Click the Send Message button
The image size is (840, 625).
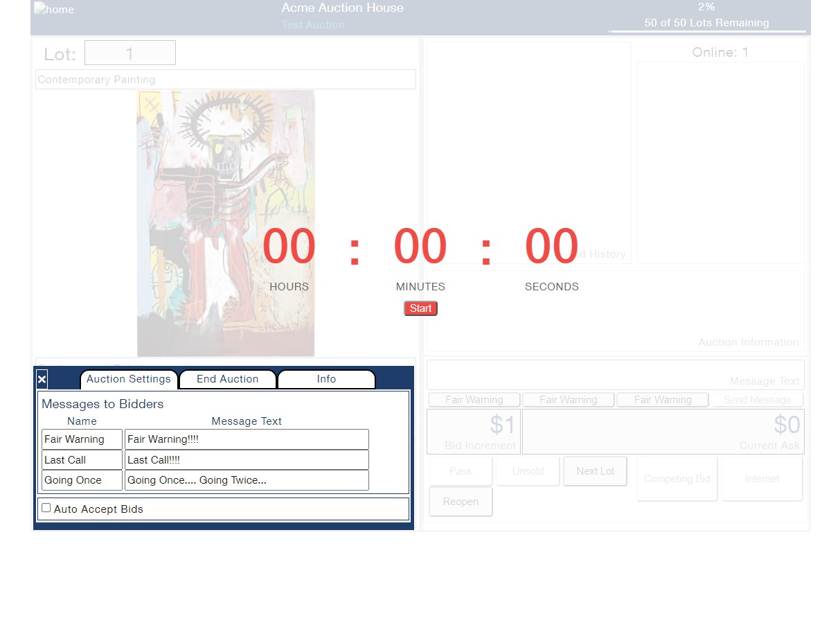point(757,400)
